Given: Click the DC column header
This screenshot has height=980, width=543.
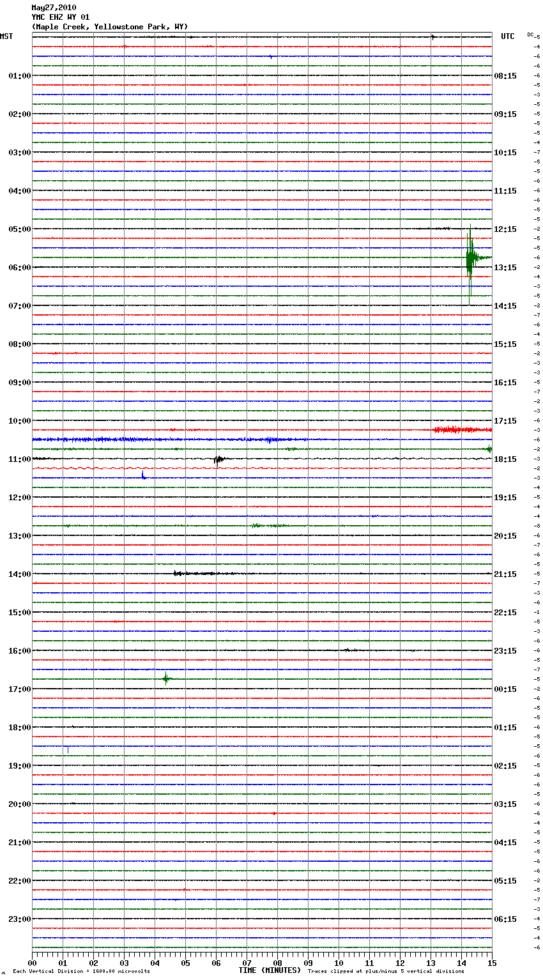Looking at the screenshot, I should click(x=530, y=34).
